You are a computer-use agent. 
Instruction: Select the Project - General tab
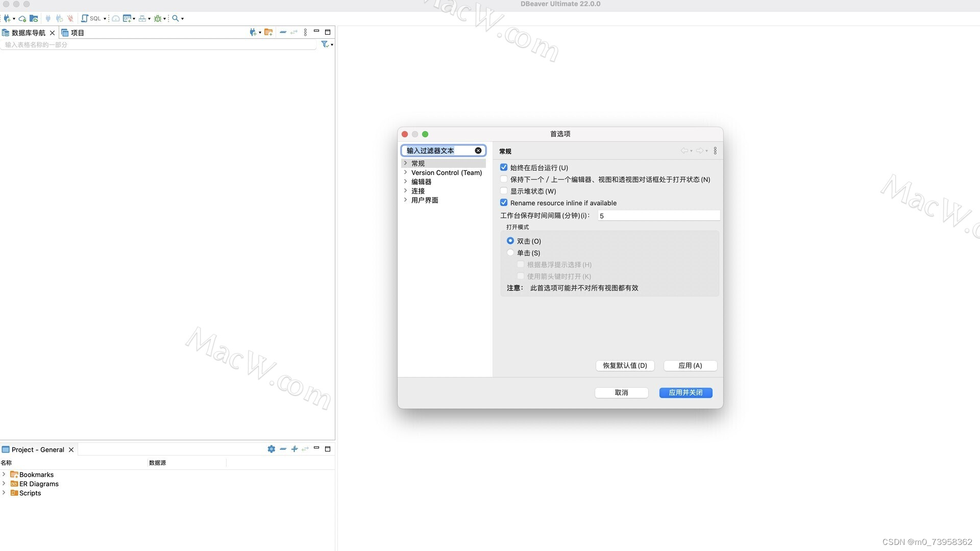click(38, 449)
